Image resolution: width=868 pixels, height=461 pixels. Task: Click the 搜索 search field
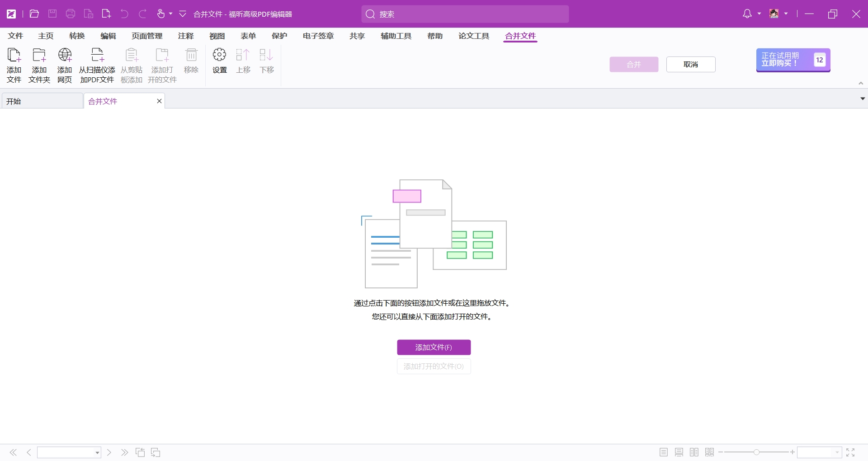[465, 14]
